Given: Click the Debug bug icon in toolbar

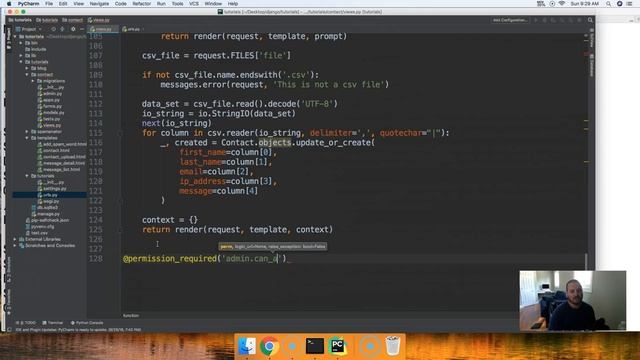Looking at the screenshot, I should (544, 20).
